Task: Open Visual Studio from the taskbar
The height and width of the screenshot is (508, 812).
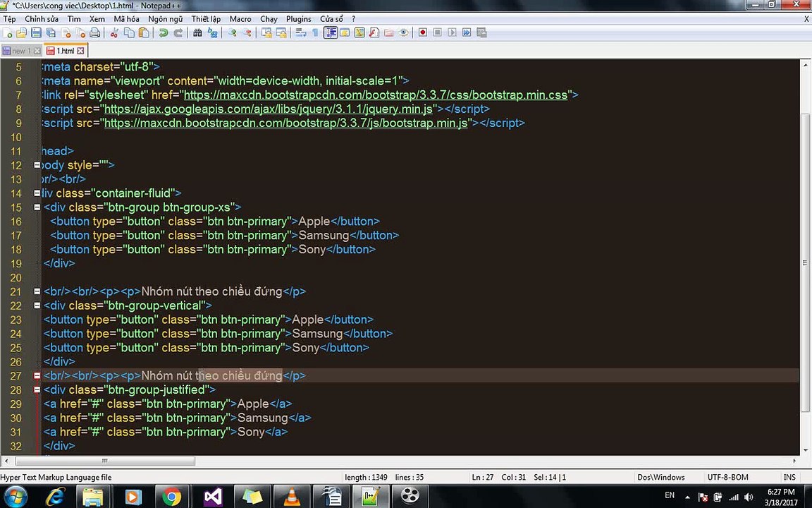Action: point(212,497)
